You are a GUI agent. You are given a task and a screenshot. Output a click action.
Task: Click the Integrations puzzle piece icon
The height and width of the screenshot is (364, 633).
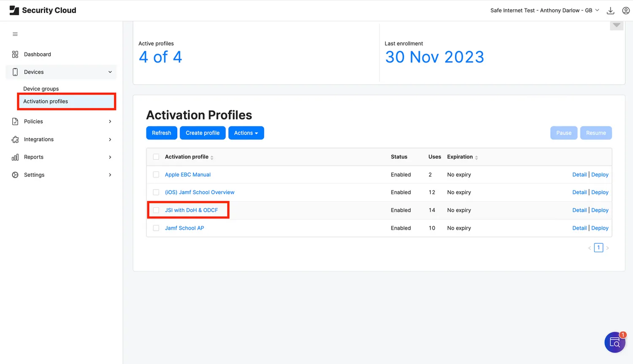tap(15, 140)
